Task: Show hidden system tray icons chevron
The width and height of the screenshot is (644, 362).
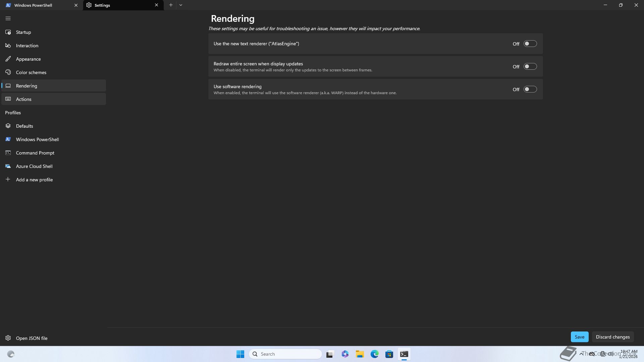Action: [x=581, y=354]
